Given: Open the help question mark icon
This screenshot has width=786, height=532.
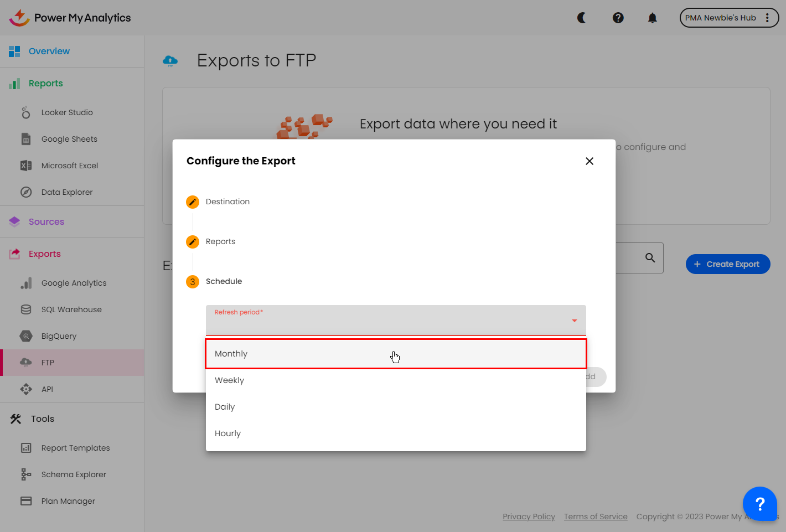Looking at the screenshot, I should coord(618,18).
